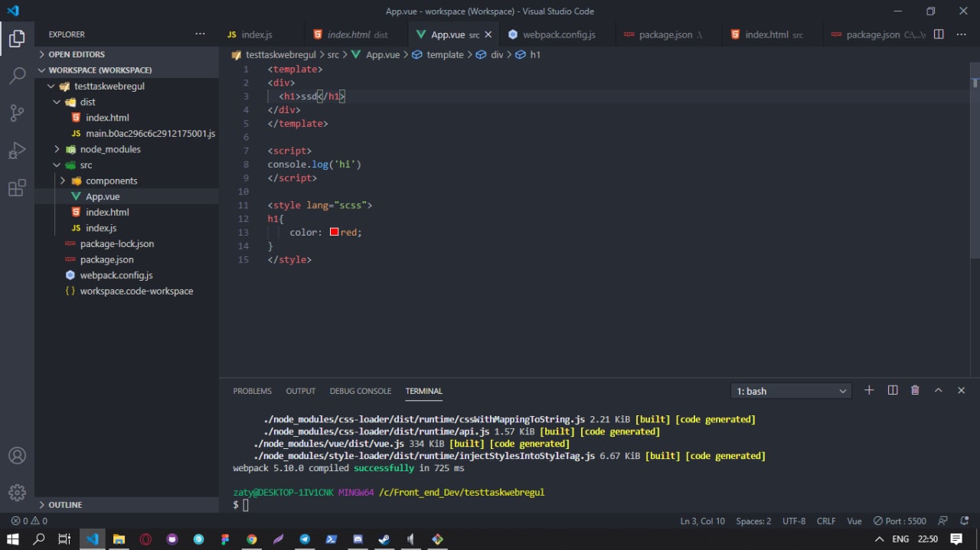Image resolution: width=980 pixels, height=550 pixels.
Task: Collapse the Workspace section
Action: [x=126, y=70]
